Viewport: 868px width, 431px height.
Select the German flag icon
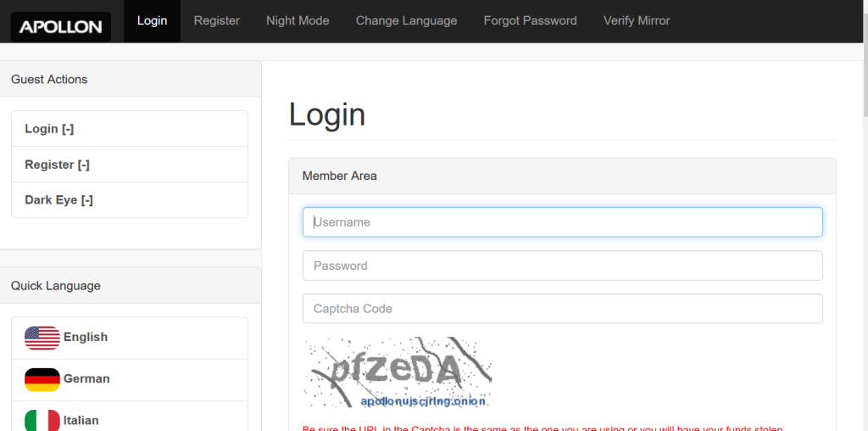coord(42,379)
